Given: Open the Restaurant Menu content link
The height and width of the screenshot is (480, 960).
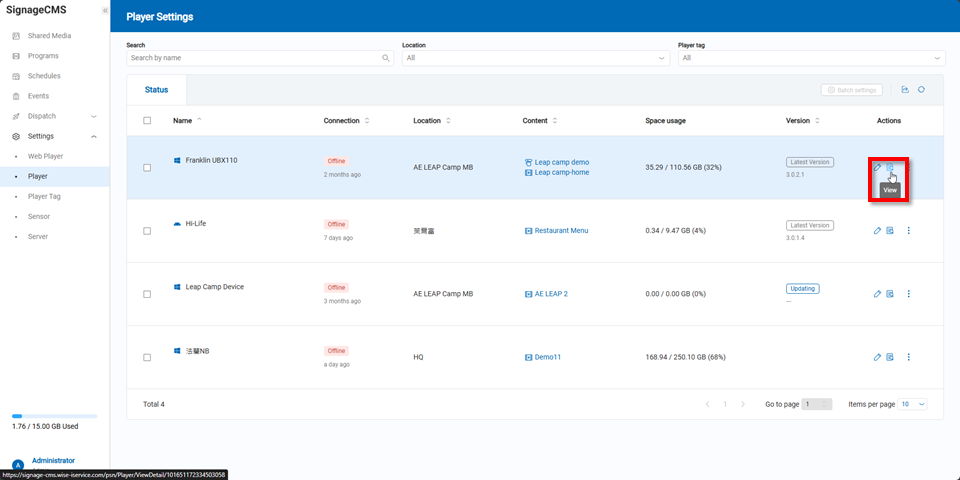Looking at the screenshot, I should tap(561, 231).
